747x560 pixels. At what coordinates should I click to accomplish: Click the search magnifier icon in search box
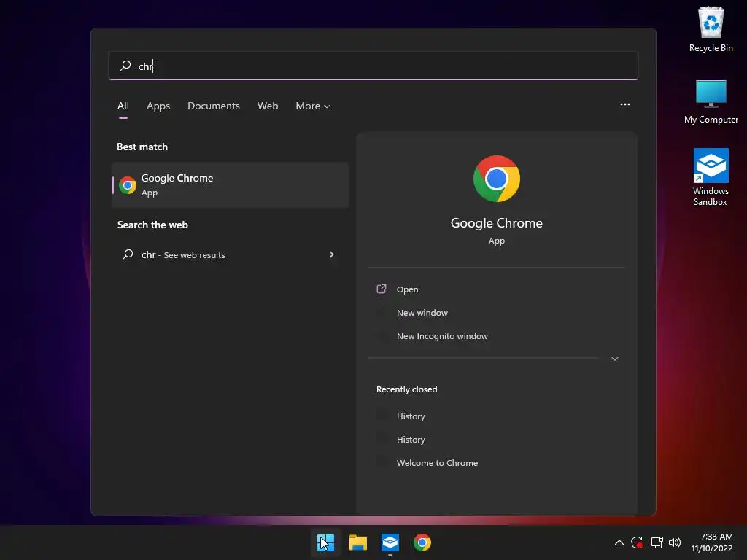tap(125, 66)
